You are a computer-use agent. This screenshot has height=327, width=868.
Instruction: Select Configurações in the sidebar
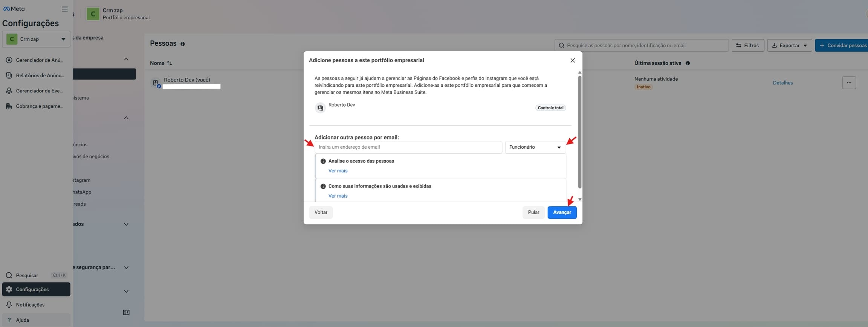point(36,289)
